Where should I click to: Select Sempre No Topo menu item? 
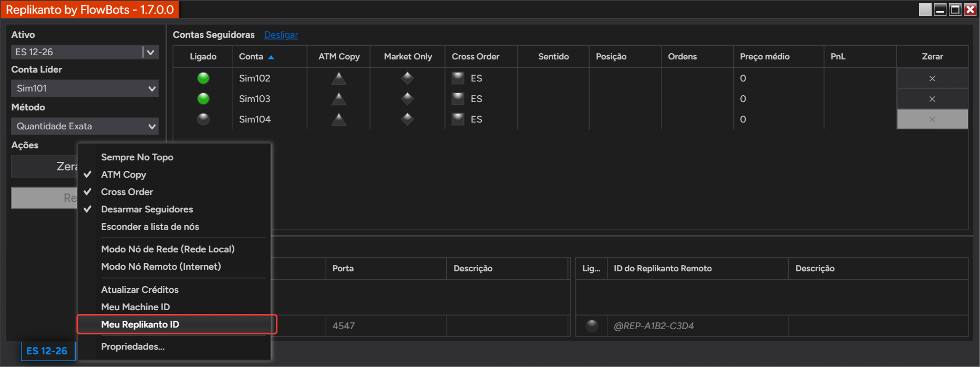click(174, 157)
